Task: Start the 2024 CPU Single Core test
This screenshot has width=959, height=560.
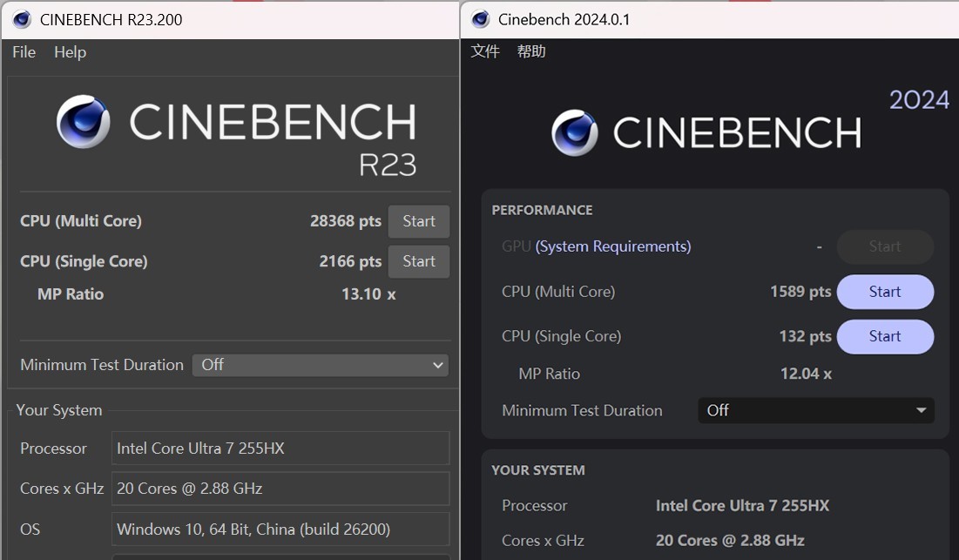Action: point(885,336)
